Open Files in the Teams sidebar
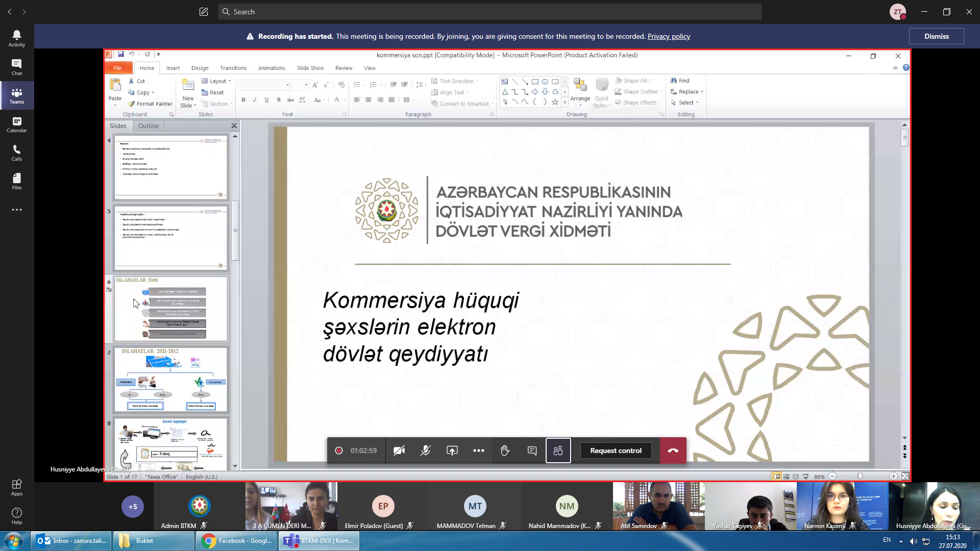 pos(17,181)
